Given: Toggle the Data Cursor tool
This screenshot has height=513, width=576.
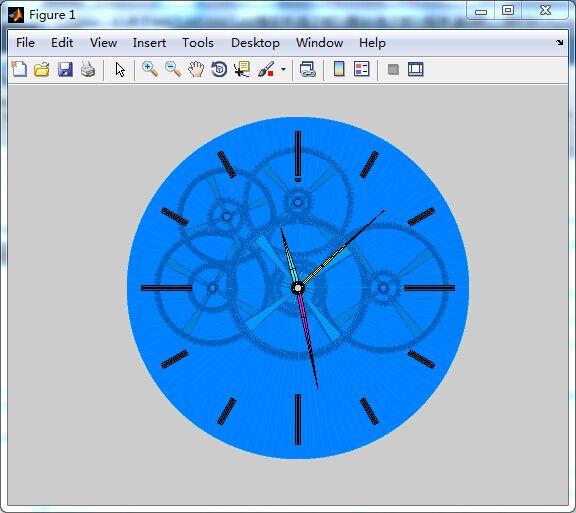Looking at the screenshot, I should (x=242, y=69).
